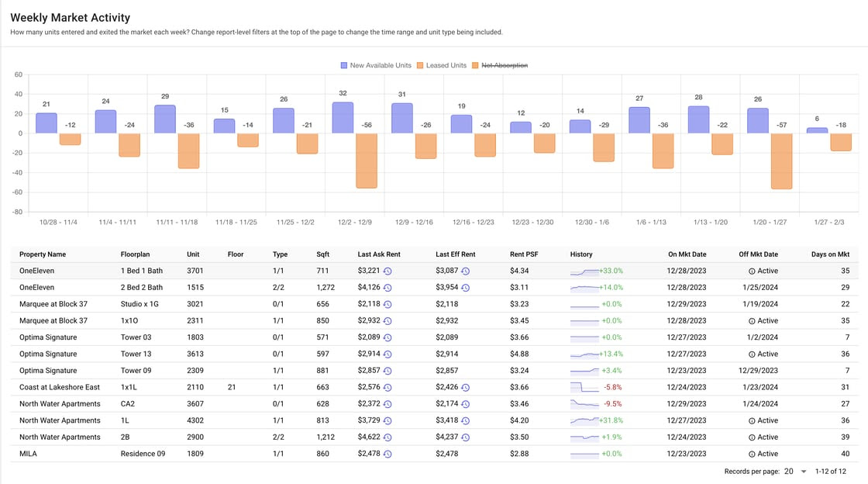The height and width of the screenshot is (484, 868).
Task: Sort by Off Mkt Date header
Action: pos(759,254)
